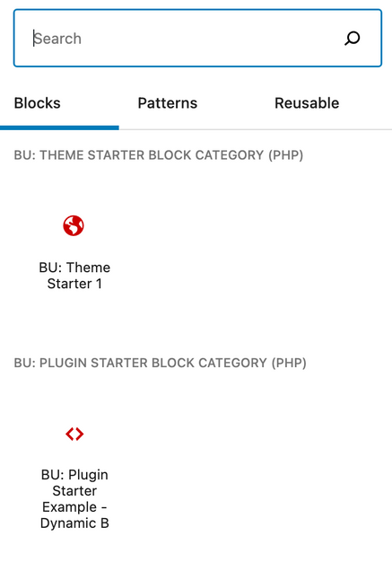Click the 'Starter Example -' label line
The width and height of the screenshot is (392, 571).
tap(74, 499)
